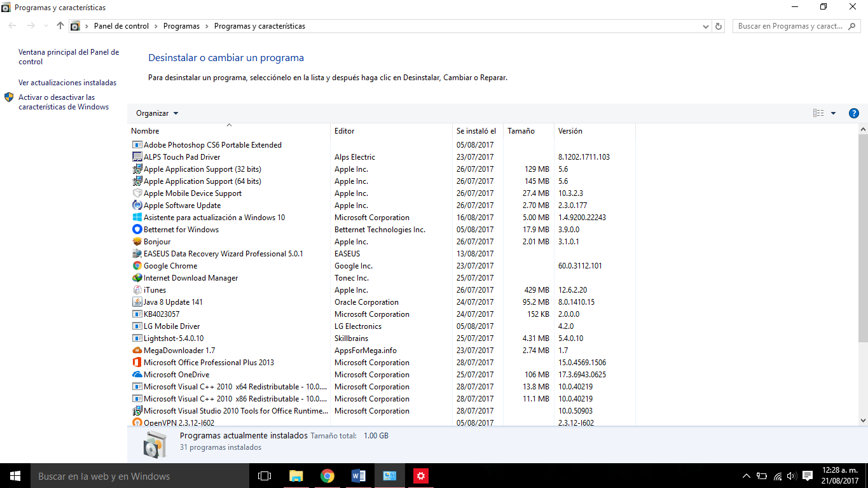868x488 pixels.
Task: Click the Betternet for Windows icon
Action: click(x=137, y=230)
